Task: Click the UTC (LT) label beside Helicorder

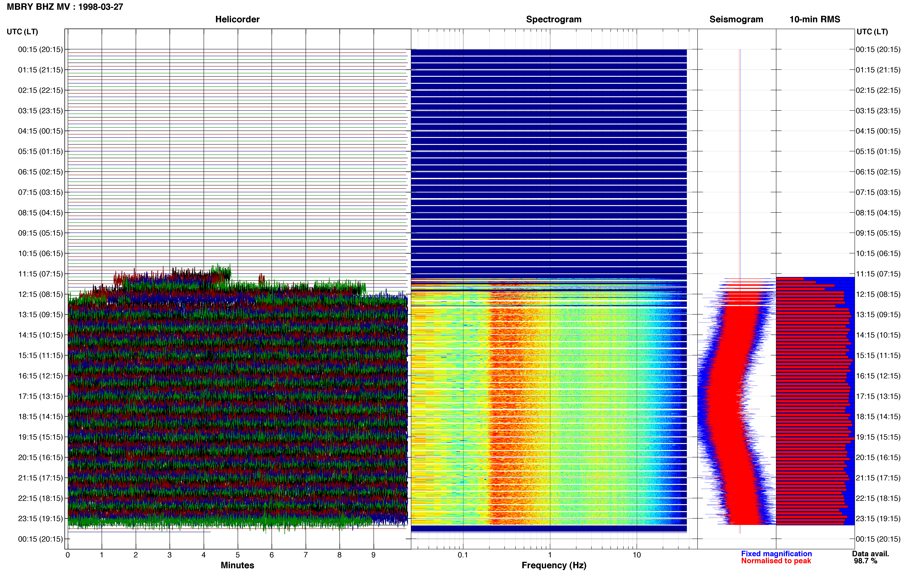Action: tap(22, 32)
